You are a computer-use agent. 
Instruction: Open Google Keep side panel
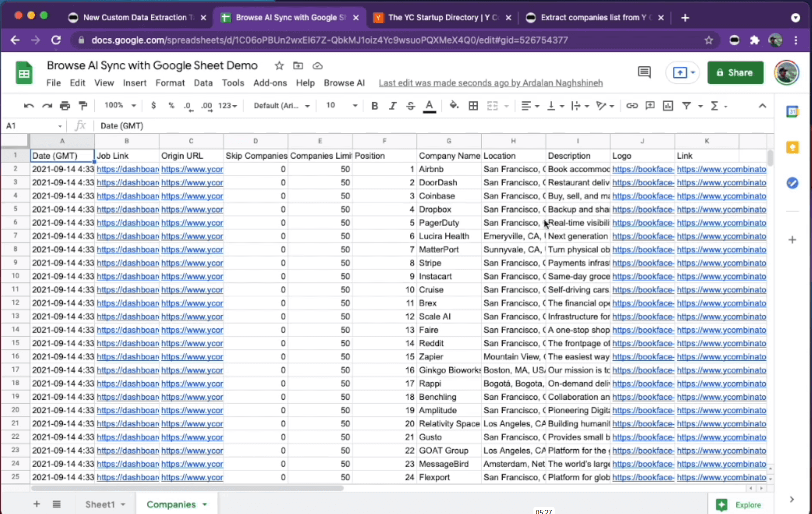click(792, 147)
